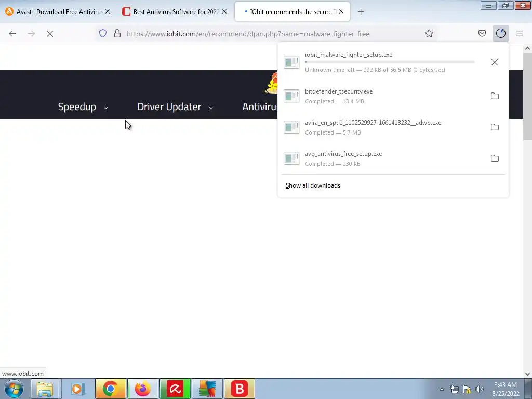The width and height of the screenshot is (532, 399).
Task: Stop loading the page with X button
Action: (50, 34)
